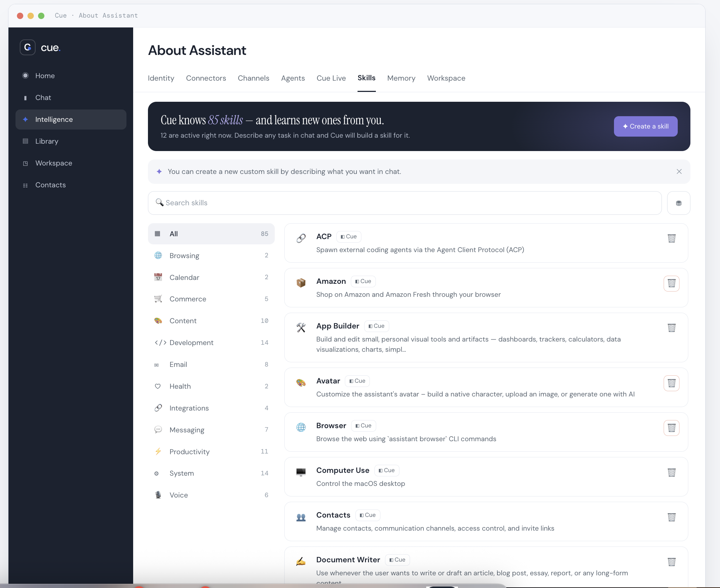Filter skills by Voice category
The width and height of the screenshot is (720, 588).
click(x=211, y=495)
